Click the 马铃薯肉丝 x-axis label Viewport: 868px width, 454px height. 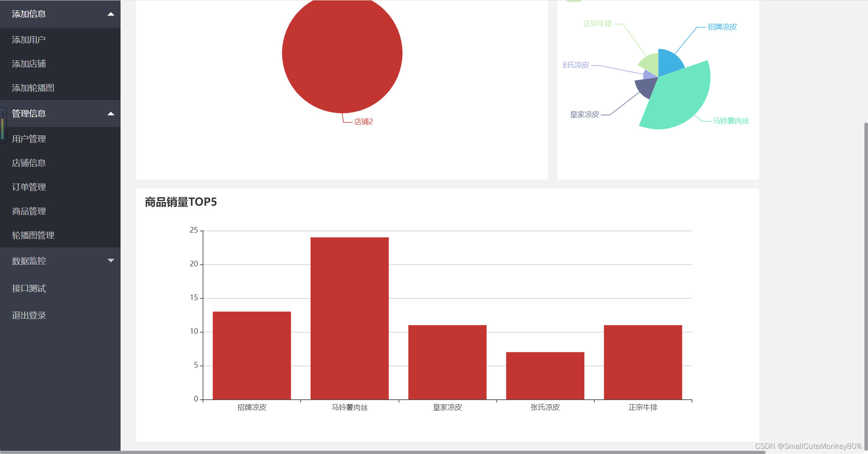(x=350, y=407)
